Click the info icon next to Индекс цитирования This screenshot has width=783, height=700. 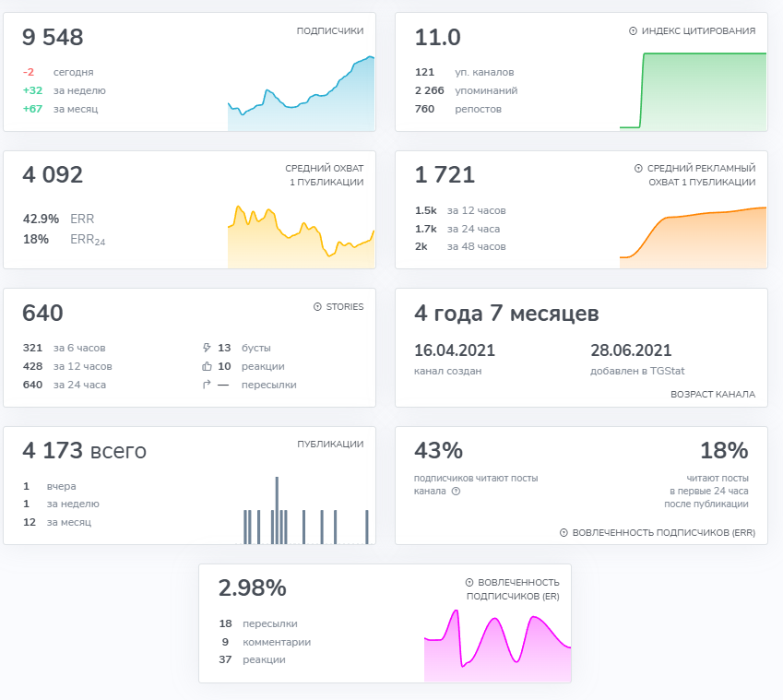(633, 31)
